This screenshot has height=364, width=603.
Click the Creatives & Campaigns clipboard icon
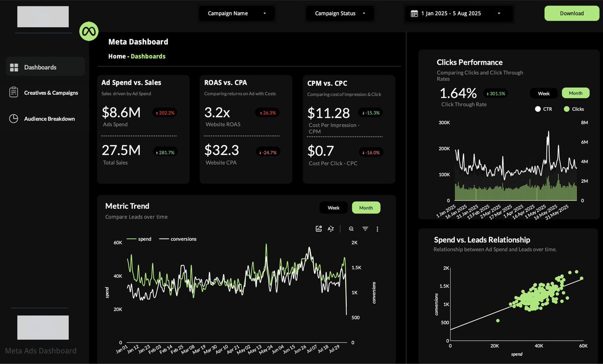pyautogui.click(x=14, y=92)
